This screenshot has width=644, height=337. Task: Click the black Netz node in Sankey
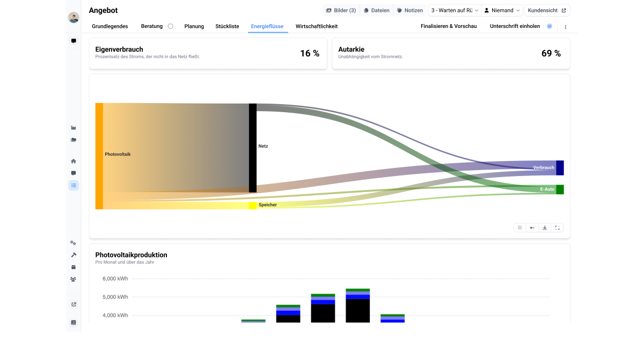253,148
